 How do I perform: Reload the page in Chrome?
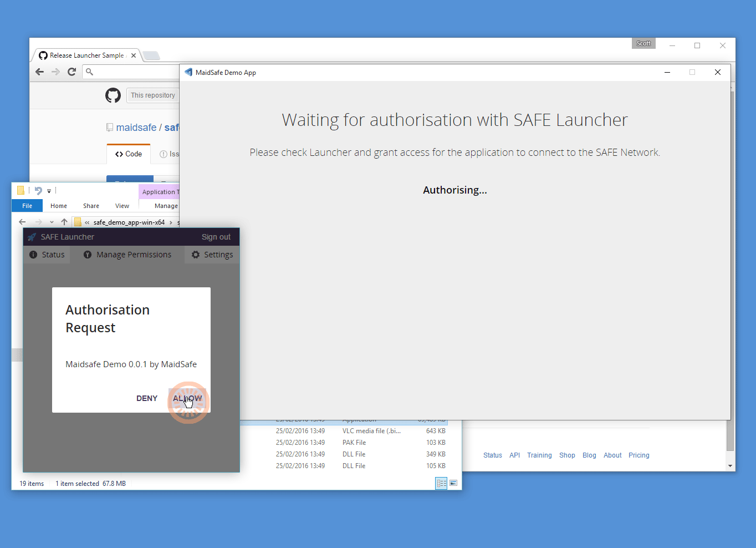point(71,72)
